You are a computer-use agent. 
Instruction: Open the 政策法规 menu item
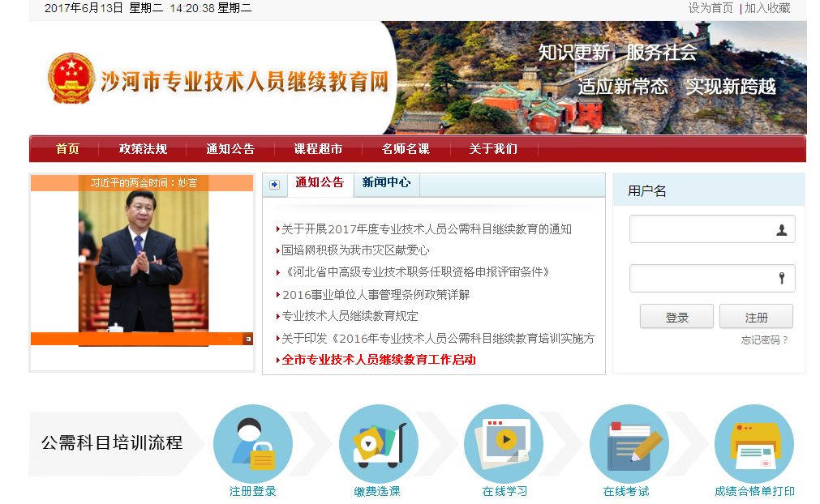pos(143,149)
